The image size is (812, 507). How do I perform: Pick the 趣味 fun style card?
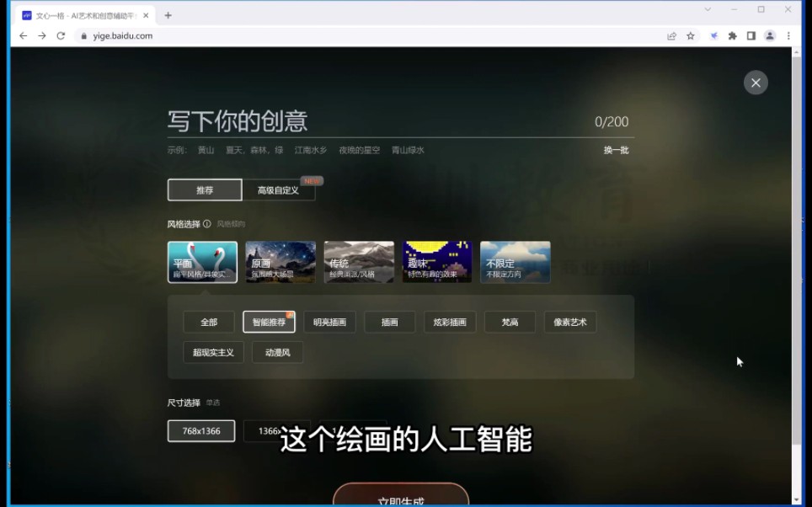coord(436,261)
